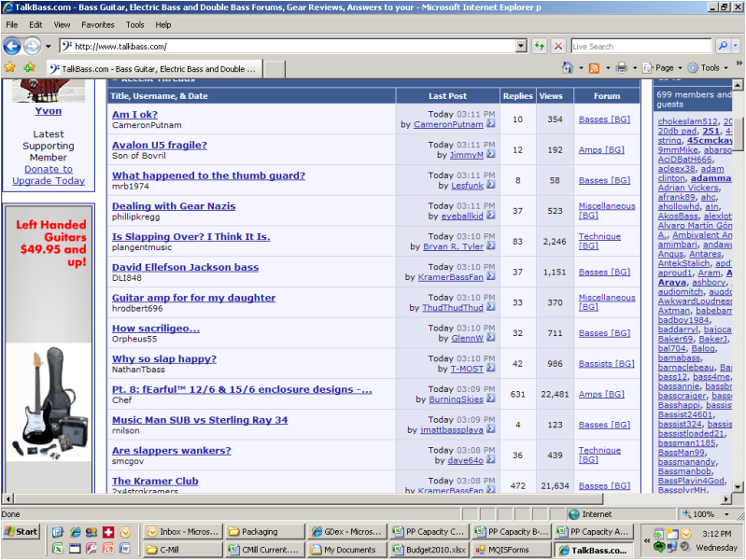This screenshot has width=746, height=560.
Task: Open the Edit menu
Action: click(x=35, y=25)
